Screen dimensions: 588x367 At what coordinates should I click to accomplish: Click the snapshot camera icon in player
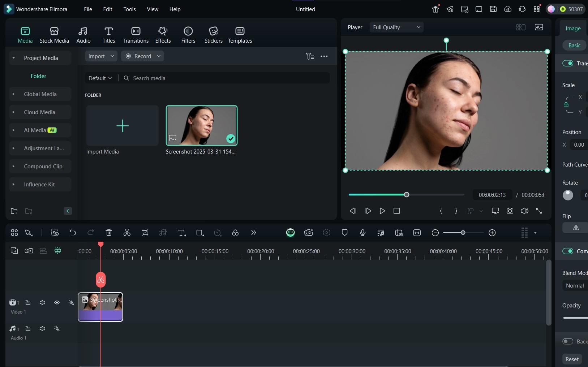tap(510, 211)
